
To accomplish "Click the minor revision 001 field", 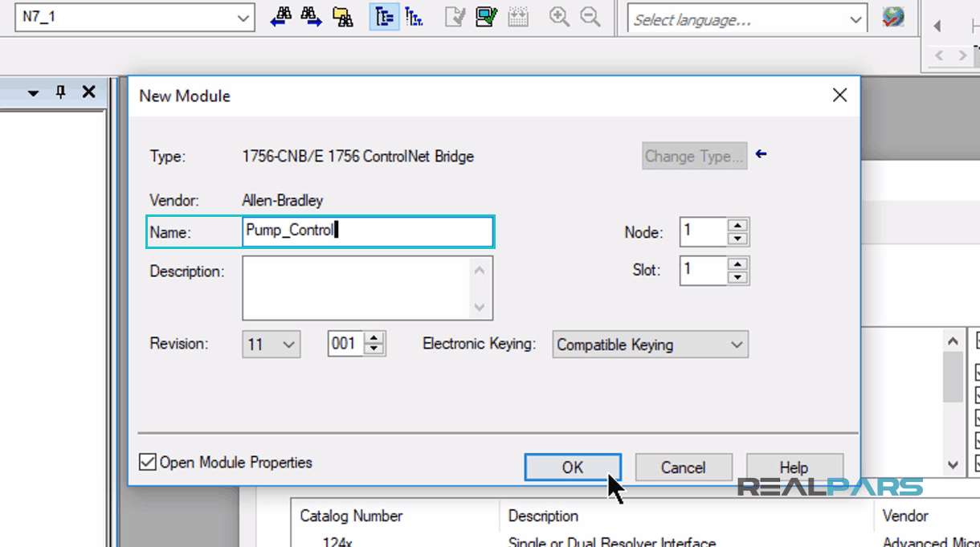I will pyautogui.click(x=346, y=344).
